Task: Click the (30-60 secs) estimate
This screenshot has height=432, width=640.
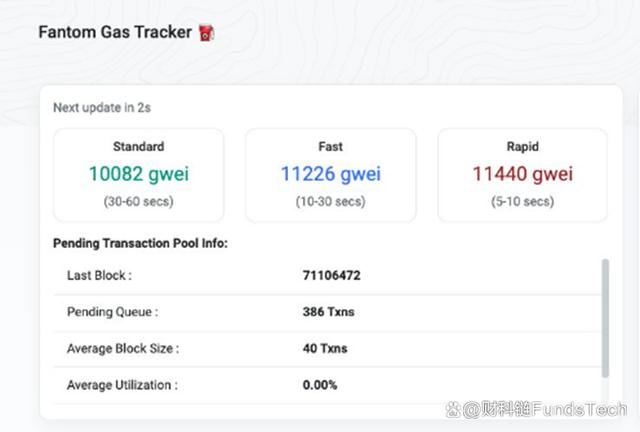Action: click(x=138, y=201)
